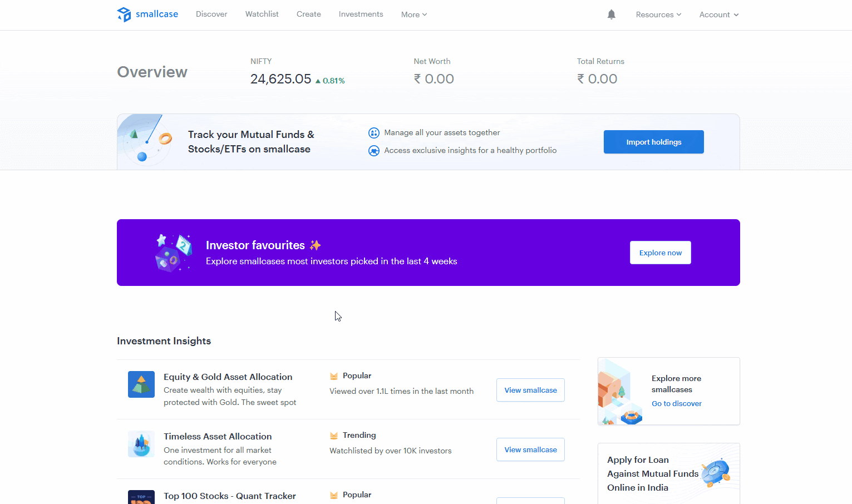Click the Top 100 Stocks thumbnail icon
The height and width of the screenshot is (504, 852).
click(x=141, y=497)
